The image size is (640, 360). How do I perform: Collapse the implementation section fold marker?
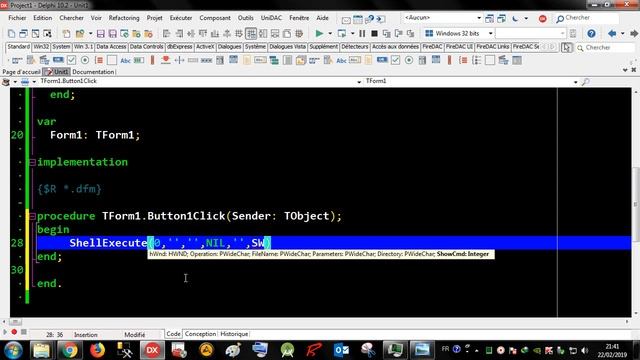pos(32,162)
